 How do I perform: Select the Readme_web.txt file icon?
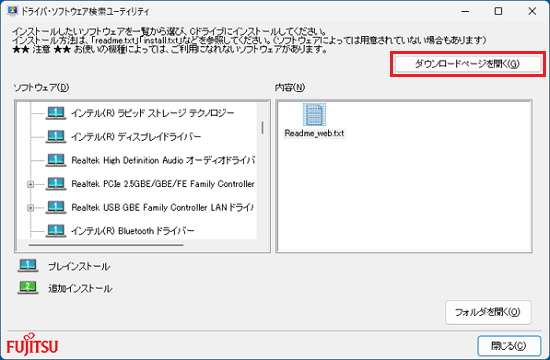pyautogui.click(x=314, y=115)
